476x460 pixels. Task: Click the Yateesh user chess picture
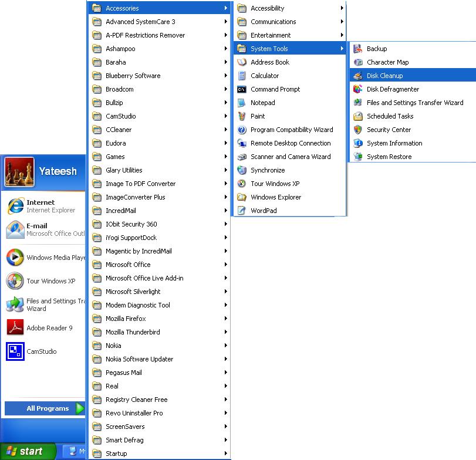[19, 172]
